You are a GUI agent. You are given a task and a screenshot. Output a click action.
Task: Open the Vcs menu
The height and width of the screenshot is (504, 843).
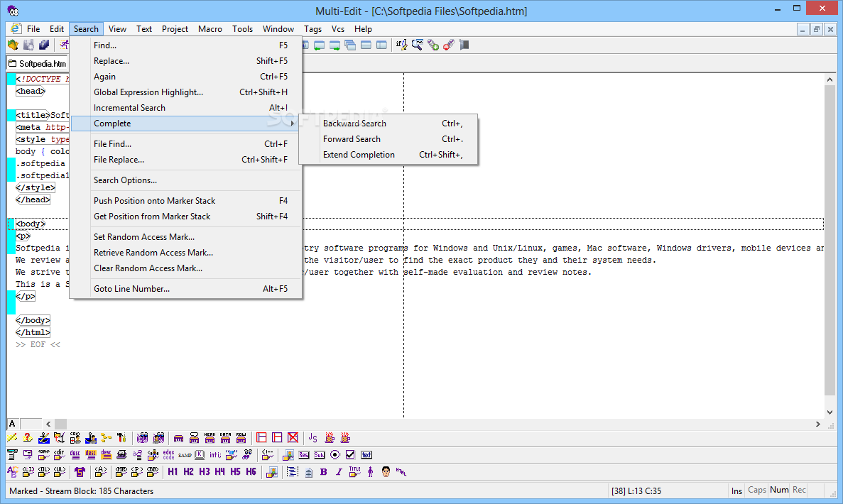[337, 29]
